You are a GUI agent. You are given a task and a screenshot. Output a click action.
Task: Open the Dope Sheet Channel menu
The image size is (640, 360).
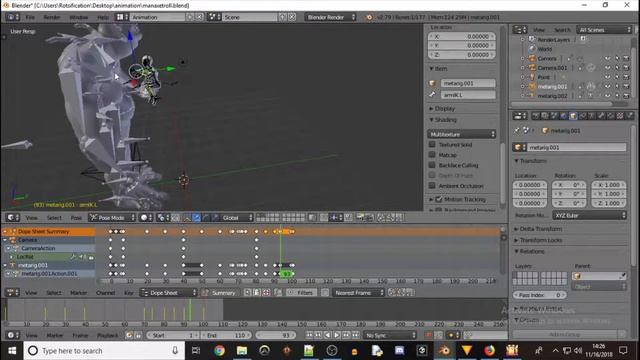pyautogui.click(x=105, y=293)
